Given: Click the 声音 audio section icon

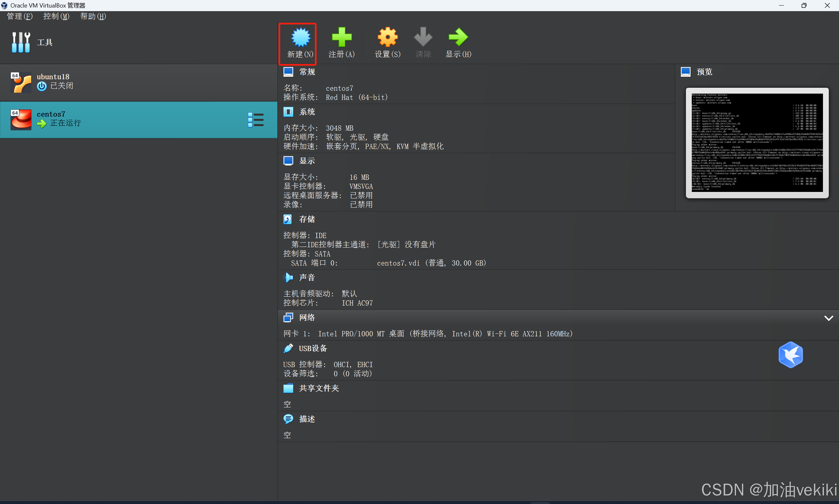Looking at the screenshot, I should (x=288, y=277).
